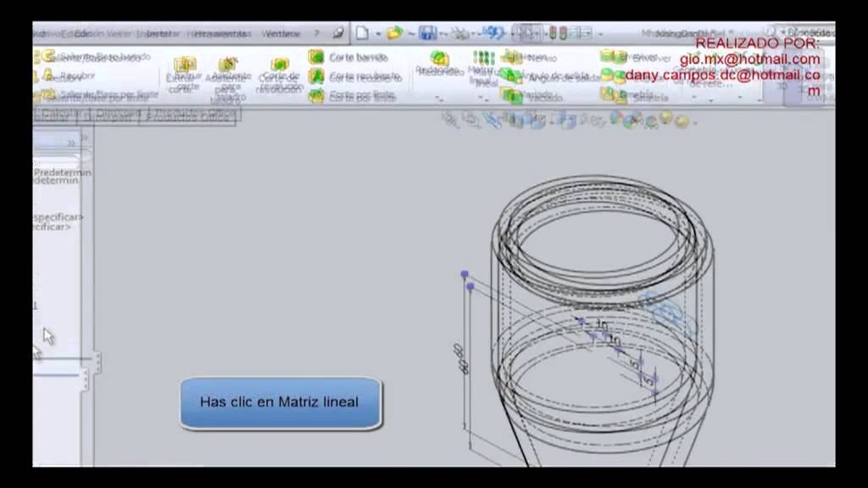Click the Vaciado shell tool

531,96
